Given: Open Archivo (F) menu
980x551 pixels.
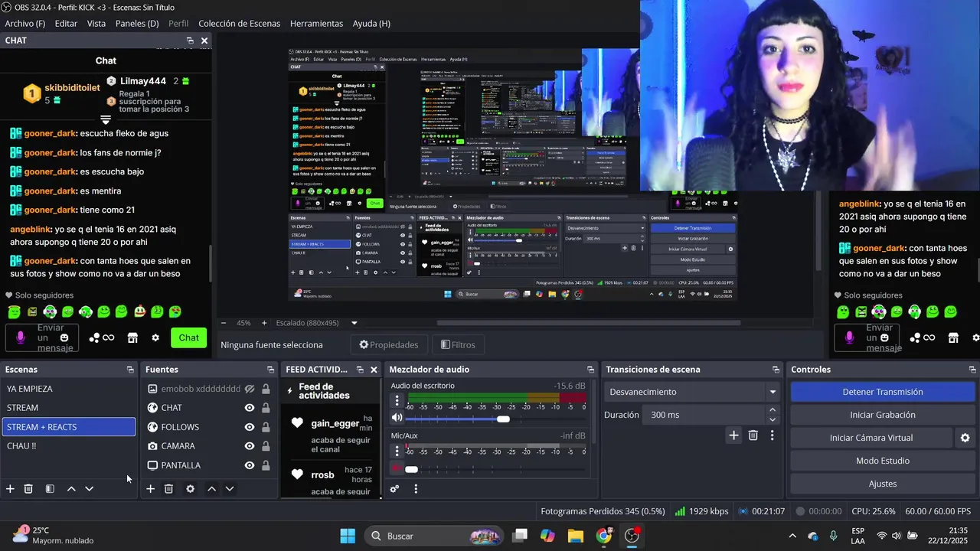Looking at the screenshot, I should tap(25, 23).
